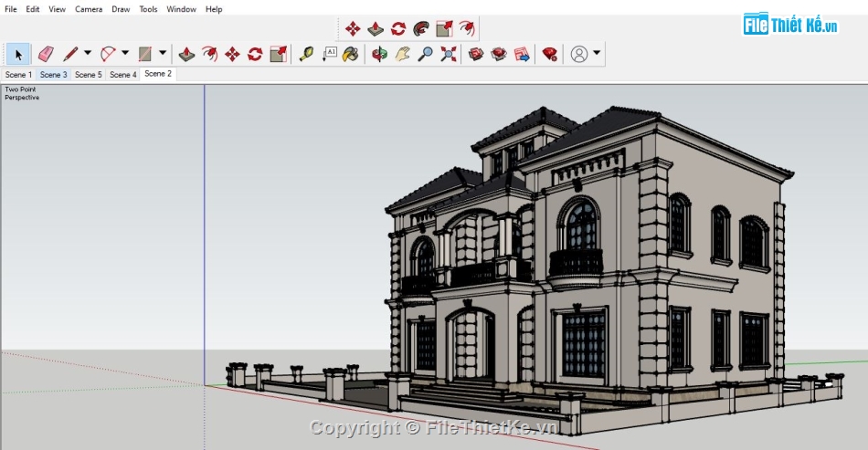Activate the Orbit camera tool
868x450 pixels.
[379, 54]
